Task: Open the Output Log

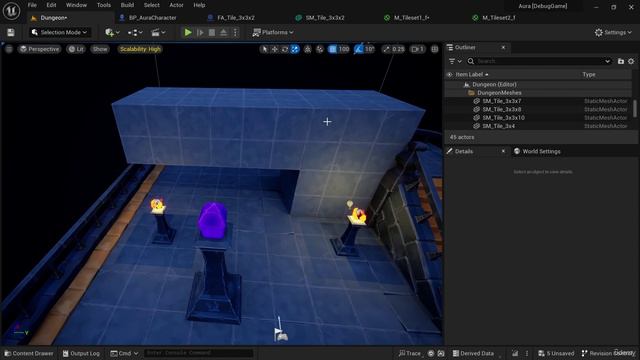Action: 81,353
